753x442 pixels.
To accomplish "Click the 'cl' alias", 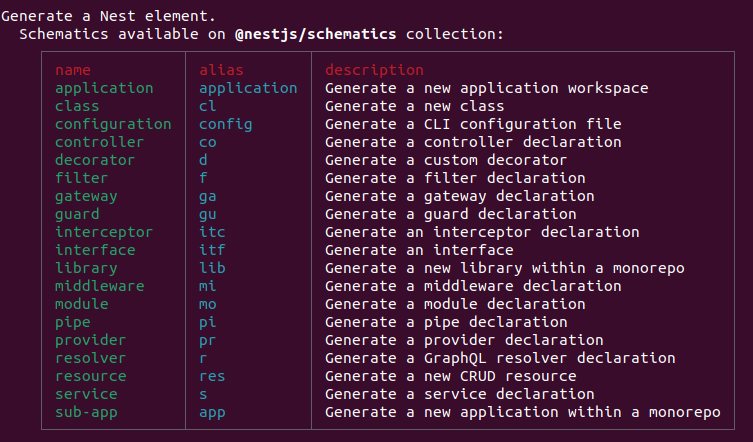I will 207,106.
